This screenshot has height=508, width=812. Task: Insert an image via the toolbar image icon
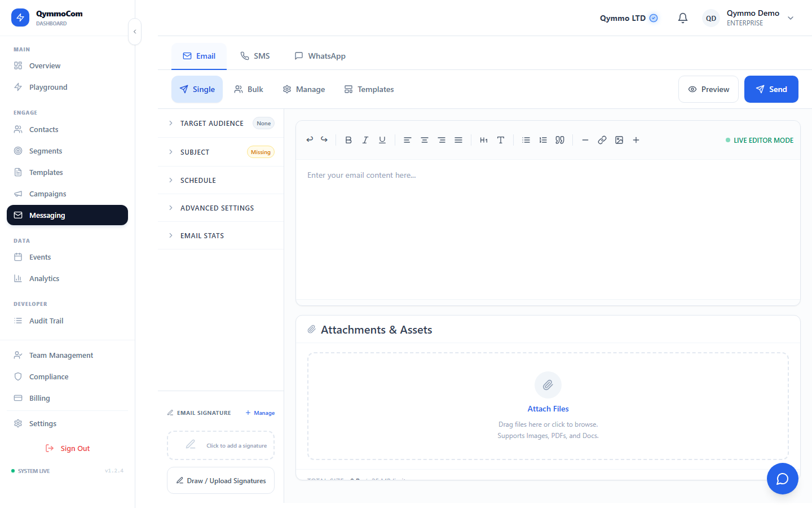coord(619,140)
